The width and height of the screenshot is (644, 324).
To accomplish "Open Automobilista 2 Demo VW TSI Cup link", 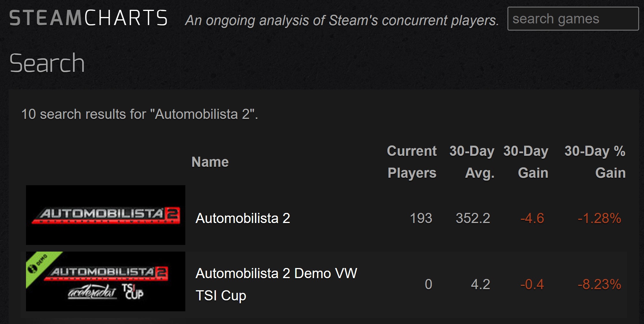I will point(276,284).
